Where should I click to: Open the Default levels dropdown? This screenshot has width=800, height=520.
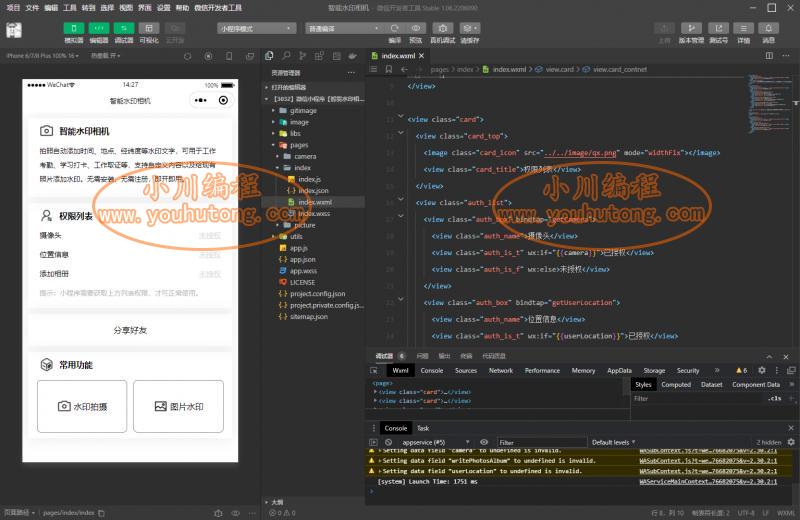(x=613, y=442)
